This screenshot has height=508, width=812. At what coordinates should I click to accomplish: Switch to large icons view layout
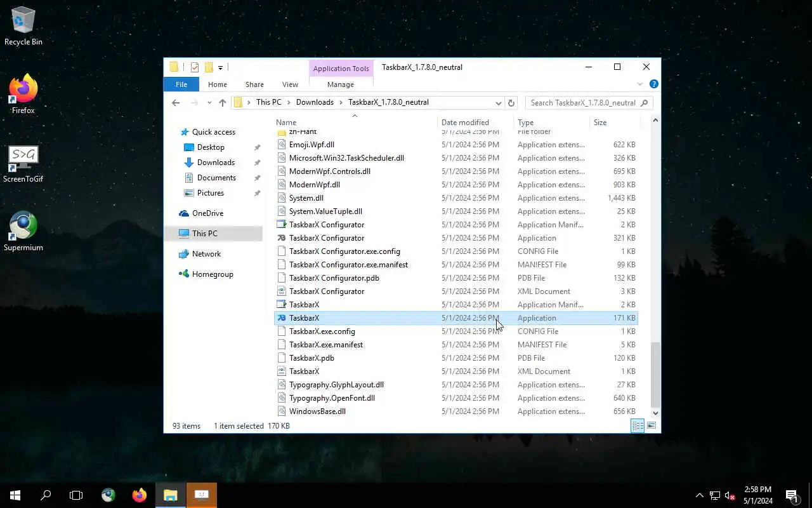coord(652,426)
